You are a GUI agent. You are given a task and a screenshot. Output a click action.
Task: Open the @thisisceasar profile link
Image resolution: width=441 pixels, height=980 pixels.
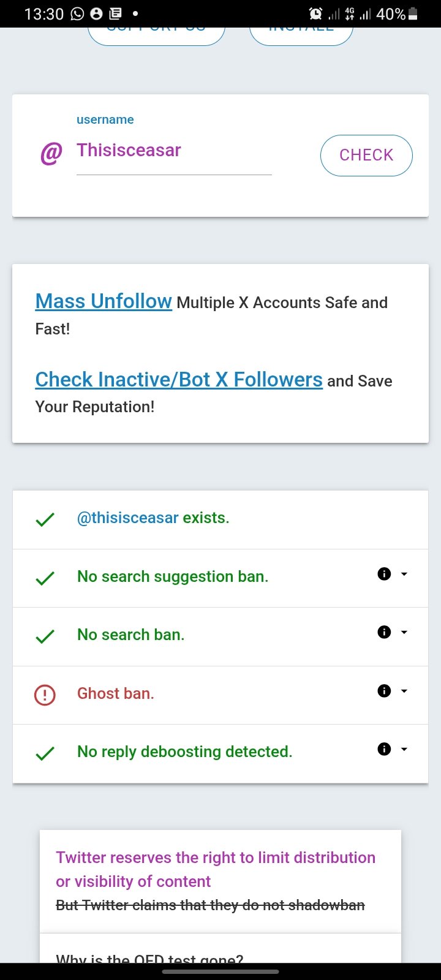coord(127,518)
